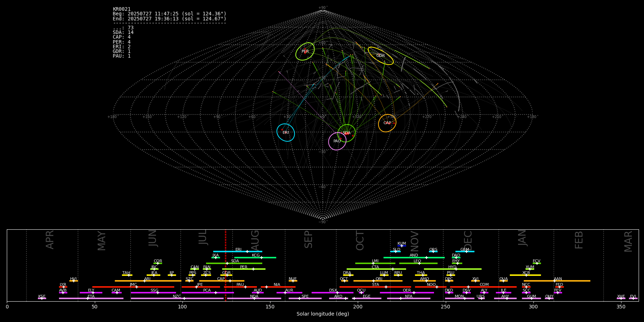Click the NZC shower bar on timeline
644x322 pixels.
pos(177,298)
